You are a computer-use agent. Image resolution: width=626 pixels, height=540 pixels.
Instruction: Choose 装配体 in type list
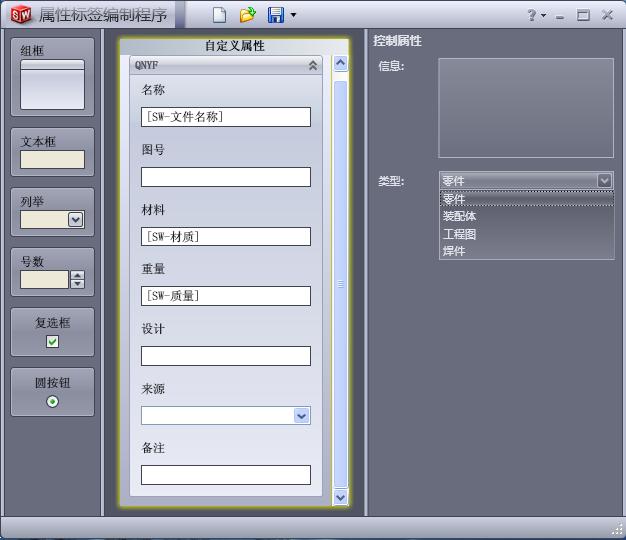click(x=527, y=216)
